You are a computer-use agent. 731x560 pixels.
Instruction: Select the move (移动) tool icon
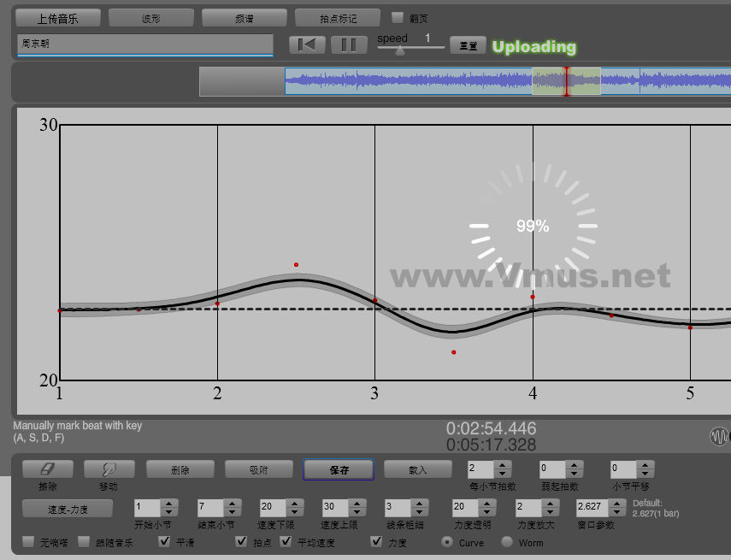109,469
